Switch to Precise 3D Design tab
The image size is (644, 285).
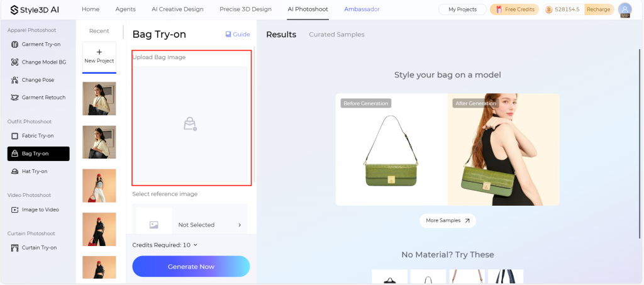245,9
